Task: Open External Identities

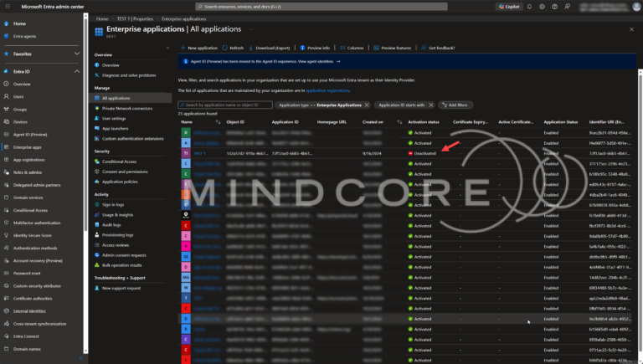Action: (x=29, y=311)
